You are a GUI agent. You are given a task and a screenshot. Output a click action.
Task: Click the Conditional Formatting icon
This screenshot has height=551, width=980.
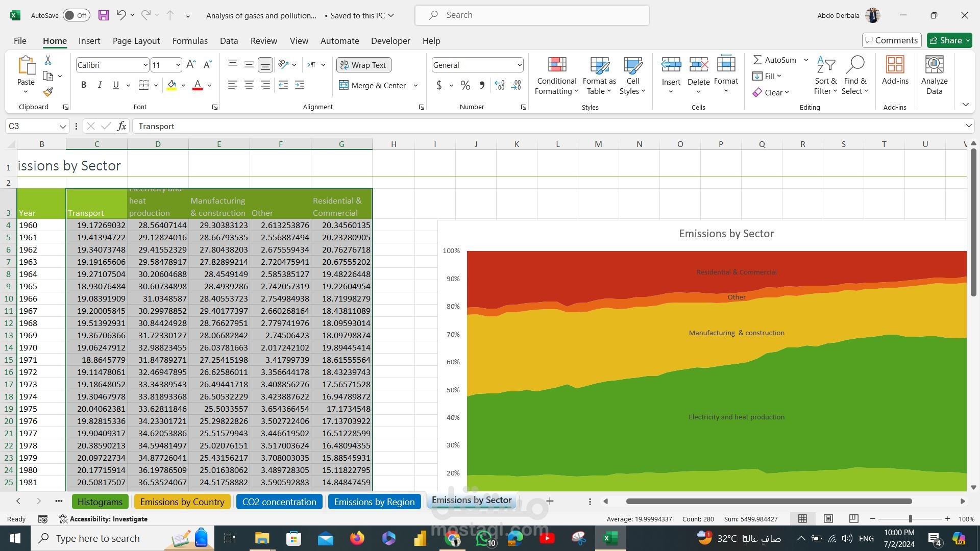click(x=556, y=65)
